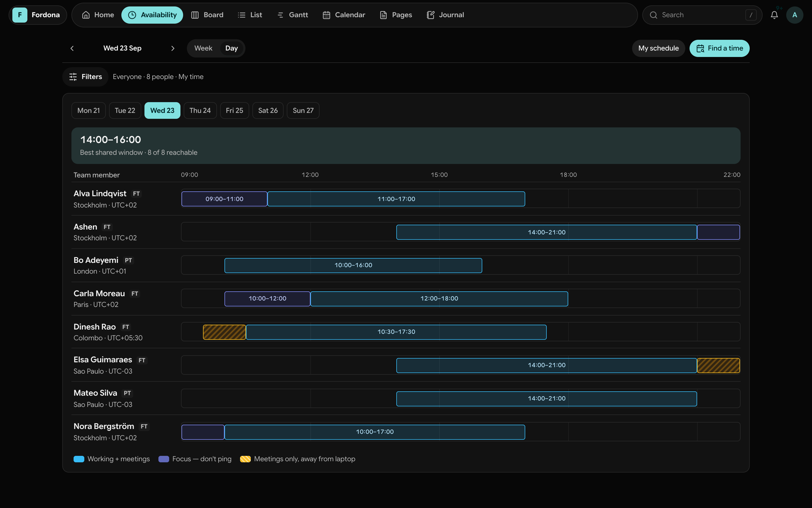
Task: Open the Availability tab
Action: [152, 15]
